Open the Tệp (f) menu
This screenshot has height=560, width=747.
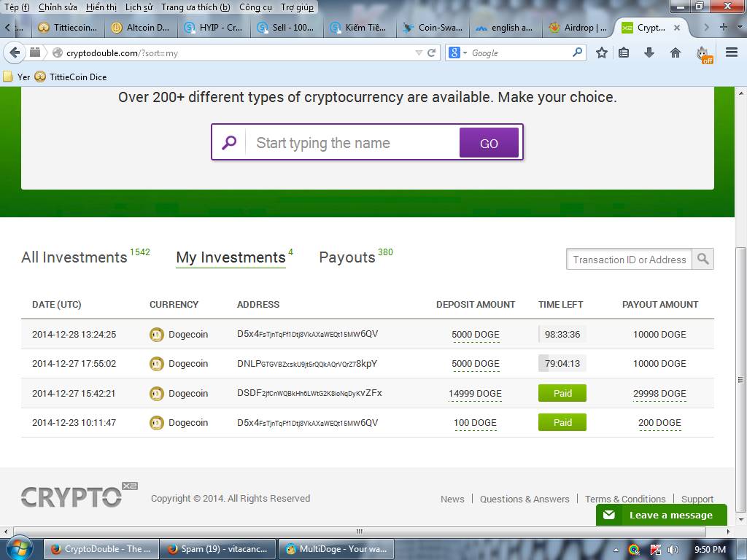(x=17, y=7)
